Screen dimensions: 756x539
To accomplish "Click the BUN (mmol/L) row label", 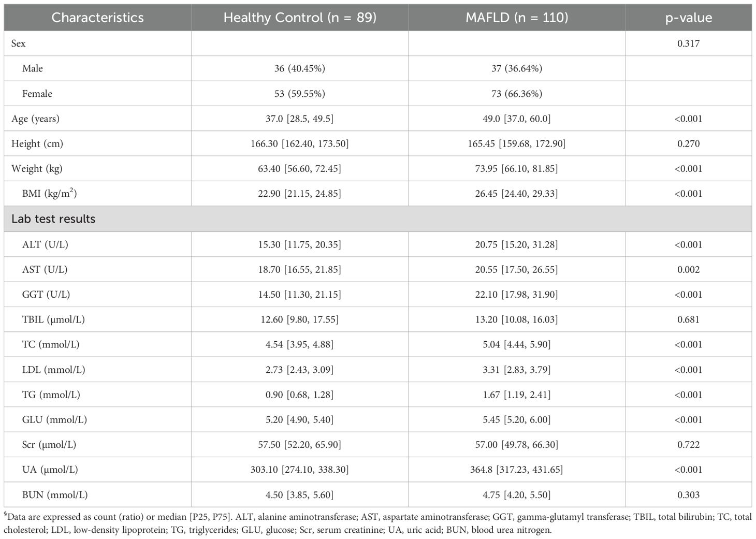I will pos(55,495).
